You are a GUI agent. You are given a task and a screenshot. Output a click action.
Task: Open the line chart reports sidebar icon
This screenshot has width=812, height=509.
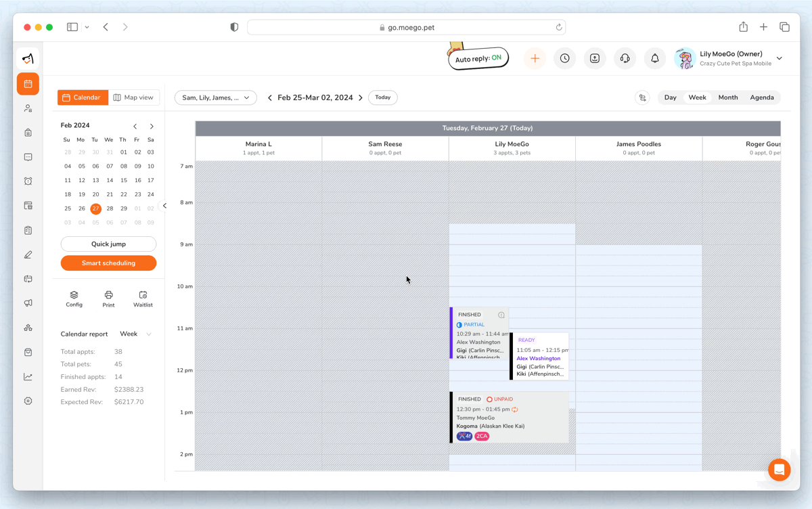28,376
